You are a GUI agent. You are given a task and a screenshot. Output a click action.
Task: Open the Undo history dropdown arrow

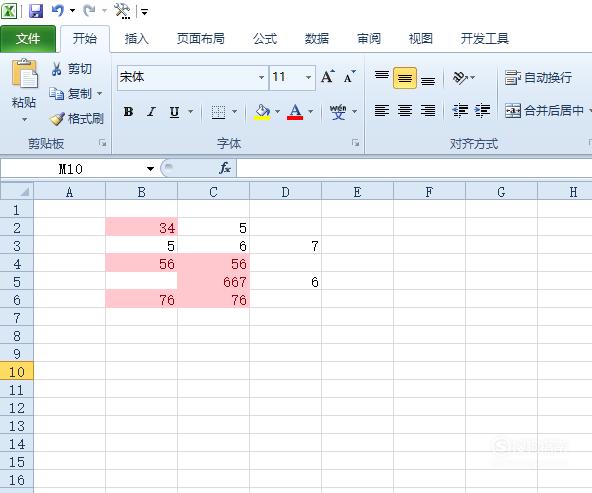[x=72, y=11]
